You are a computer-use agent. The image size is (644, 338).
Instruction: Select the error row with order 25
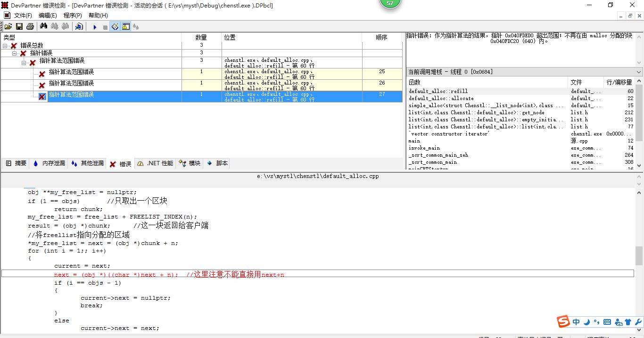point(201,74)
